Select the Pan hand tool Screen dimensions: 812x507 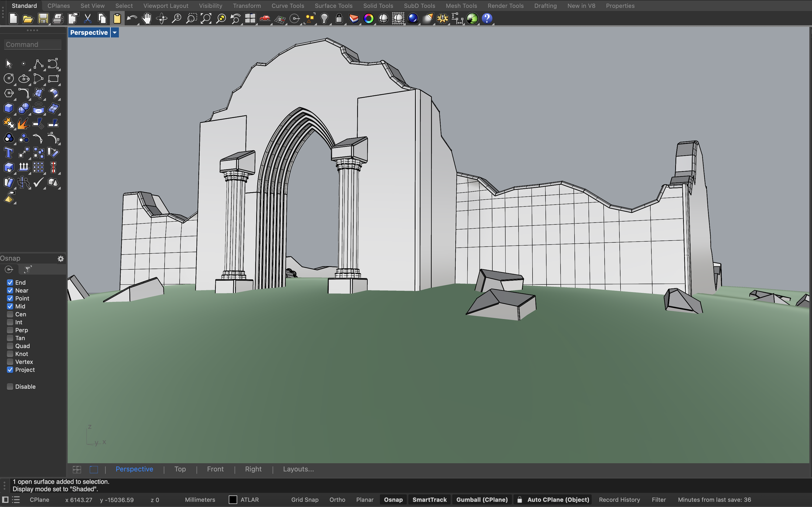pyautogui.click(x=146, y=19)
